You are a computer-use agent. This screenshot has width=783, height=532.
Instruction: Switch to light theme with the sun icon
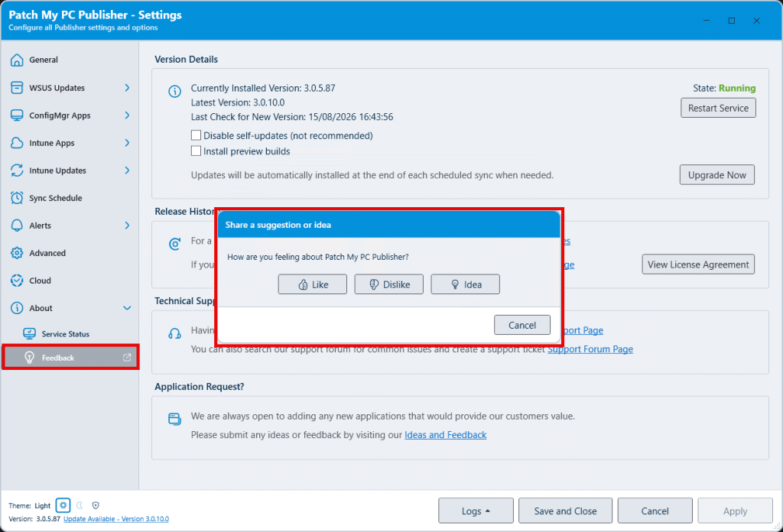tap(63, 505)
